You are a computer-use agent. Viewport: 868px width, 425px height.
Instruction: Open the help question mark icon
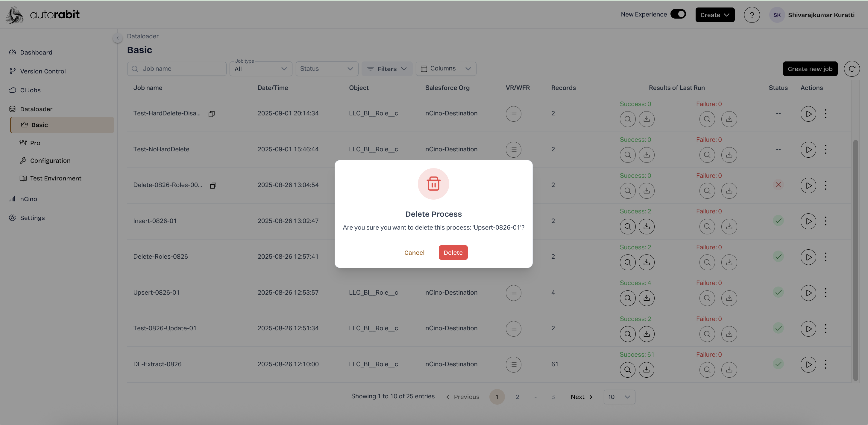(x=752, y=15)
